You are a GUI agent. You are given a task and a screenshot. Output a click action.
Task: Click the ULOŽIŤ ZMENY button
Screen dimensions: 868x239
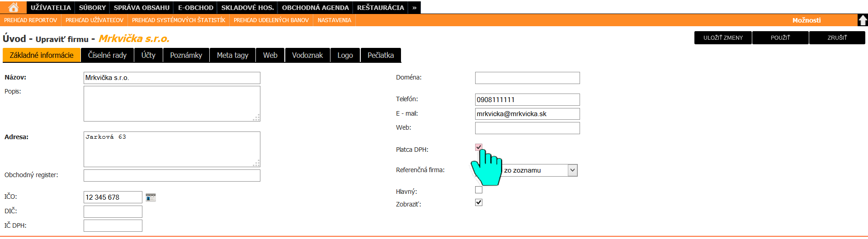coord(722,38)
